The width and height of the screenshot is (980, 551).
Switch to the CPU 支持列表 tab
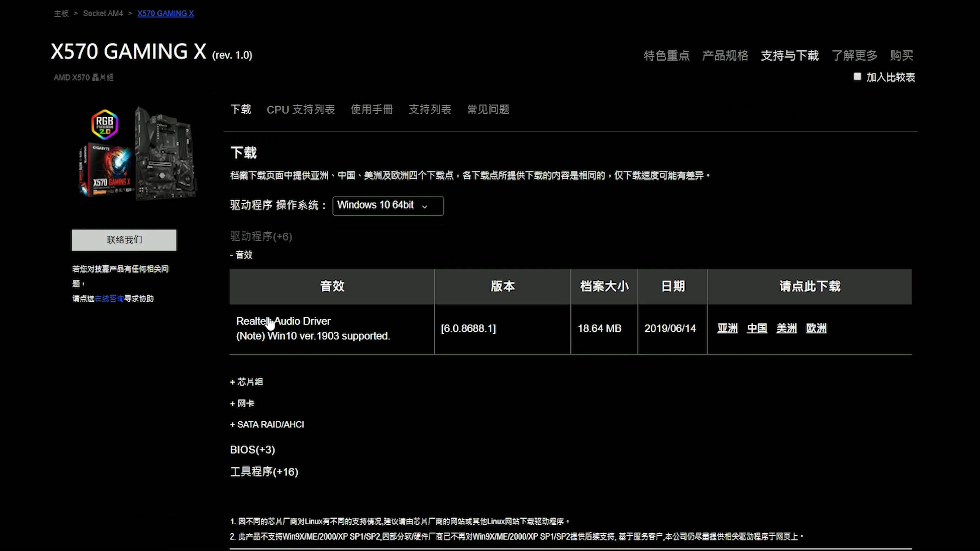click(300, 109)
